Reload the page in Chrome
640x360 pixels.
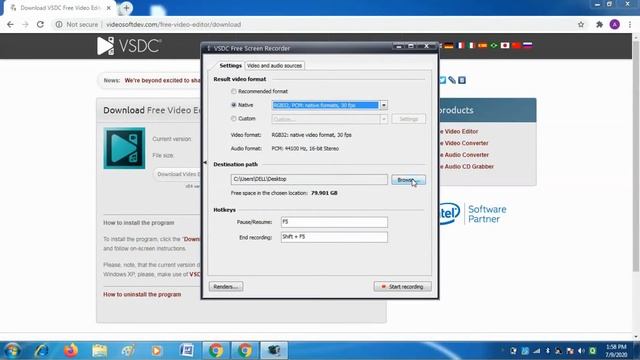(40, 24)
